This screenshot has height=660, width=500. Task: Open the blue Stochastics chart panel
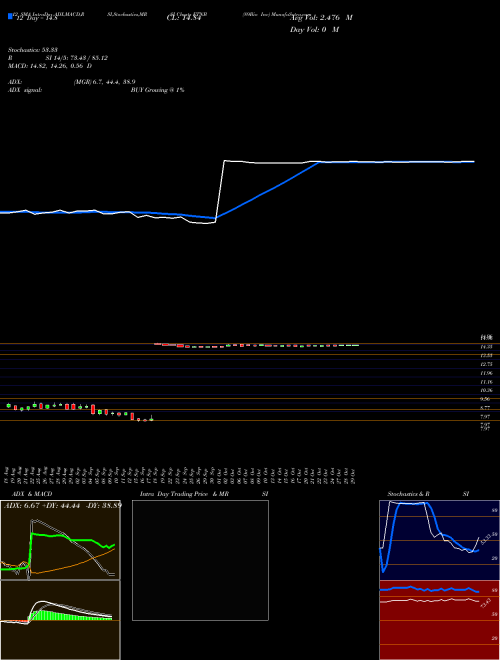(x=439, y=540)
